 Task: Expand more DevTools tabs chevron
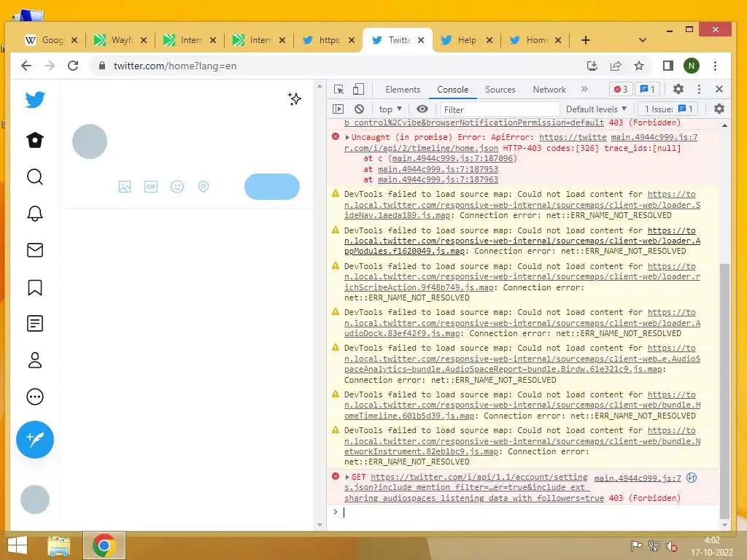584,89
